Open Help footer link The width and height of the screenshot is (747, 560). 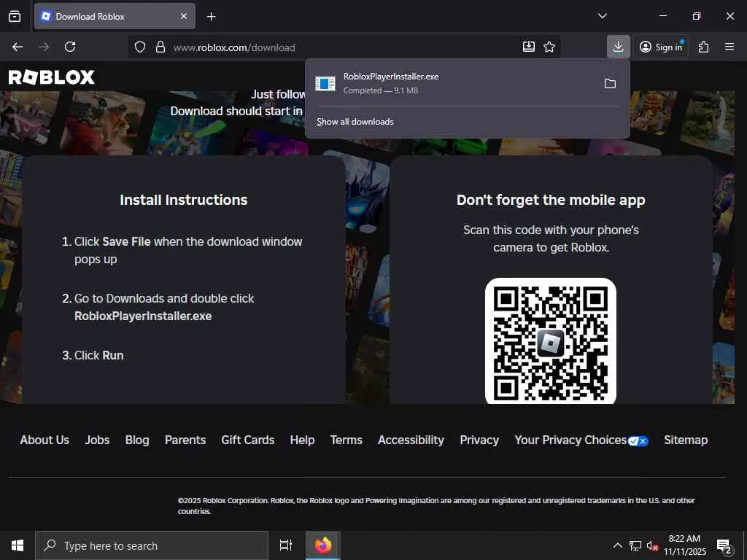(x=303, y=440)
